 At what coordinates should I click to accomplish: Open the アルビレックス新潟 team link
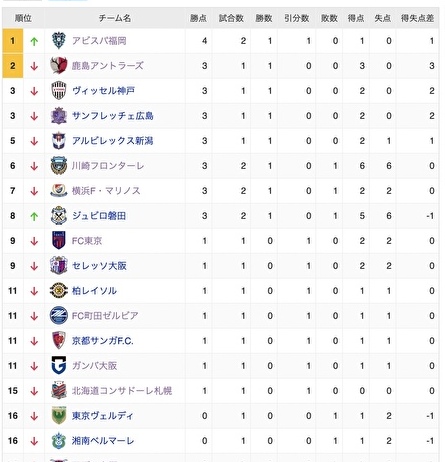click(113, 141)
